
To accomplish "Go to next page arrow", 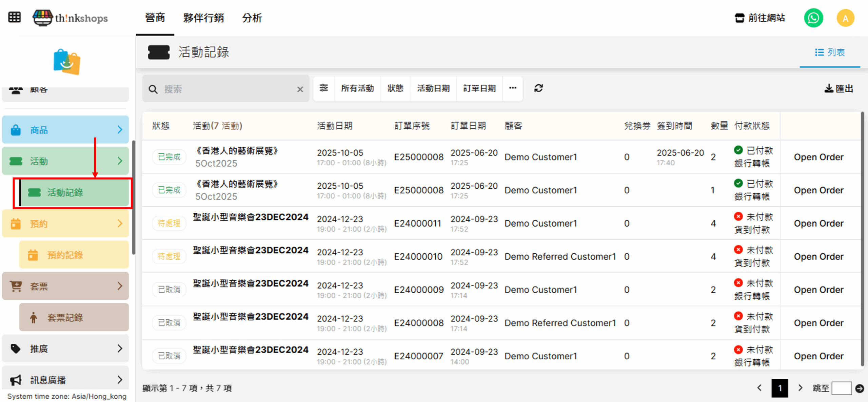I will pos(800,388).
